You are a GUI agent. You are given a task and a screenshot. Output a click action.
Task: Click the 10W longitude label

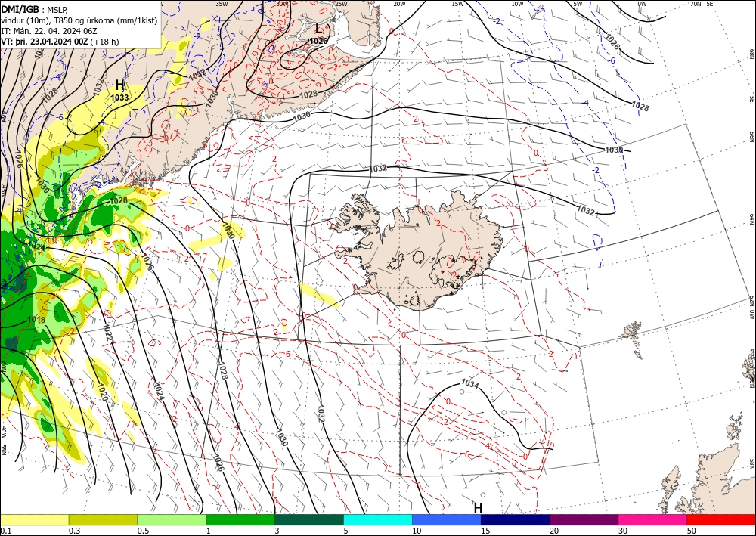click(x=517, y=3)
